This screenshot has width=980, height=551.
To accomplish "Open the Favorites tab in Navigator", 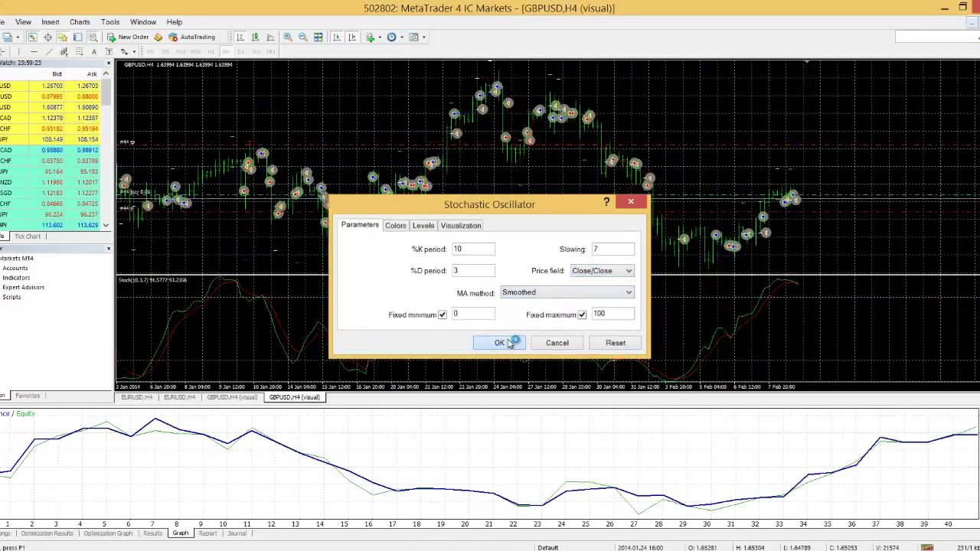I will click(28, 396).
